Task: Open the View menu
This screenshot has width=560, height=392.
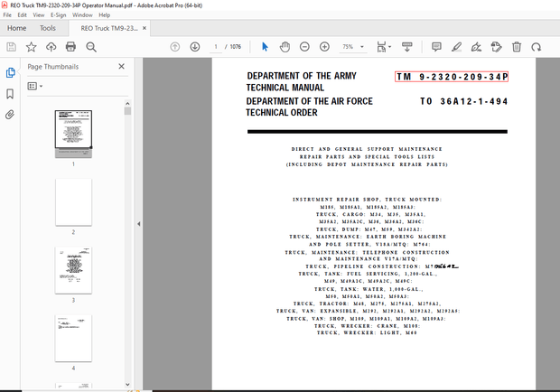Action: 39,15
